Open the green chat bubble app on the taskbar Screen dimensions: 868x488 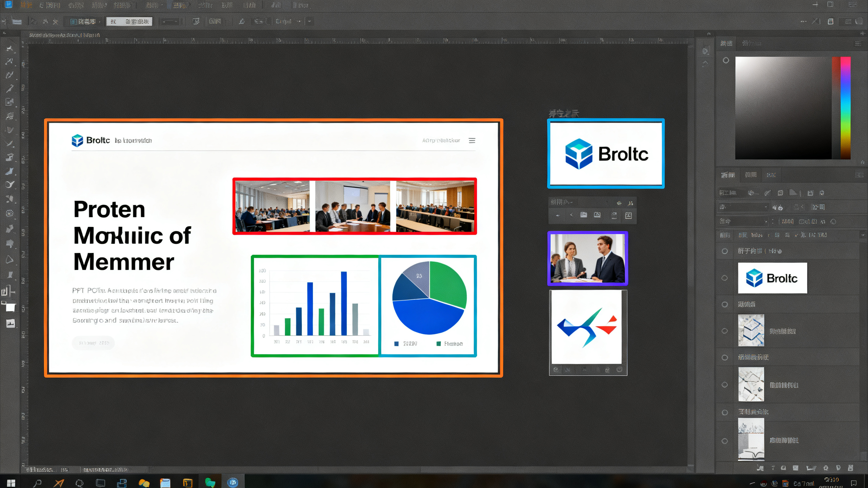210,483
